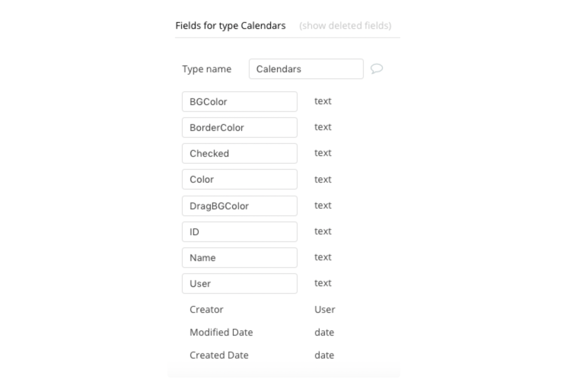Click the text type next to BGColor

[x=323, y=101]
